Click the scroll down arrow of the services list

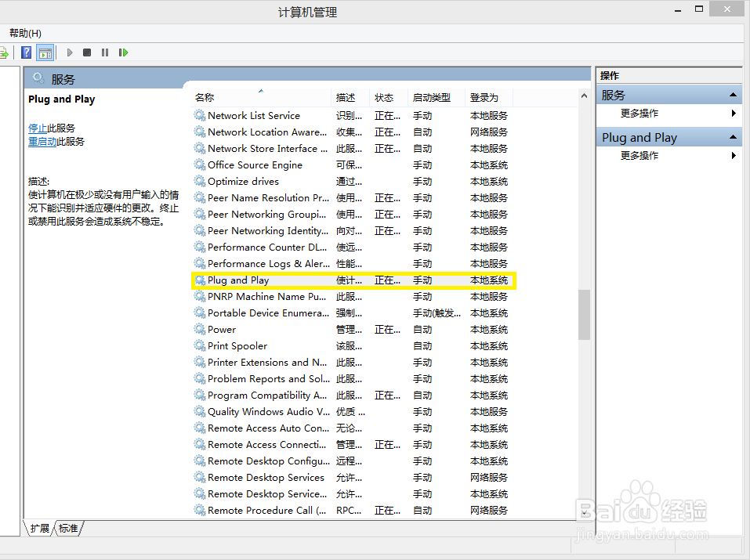click(584, 513)
